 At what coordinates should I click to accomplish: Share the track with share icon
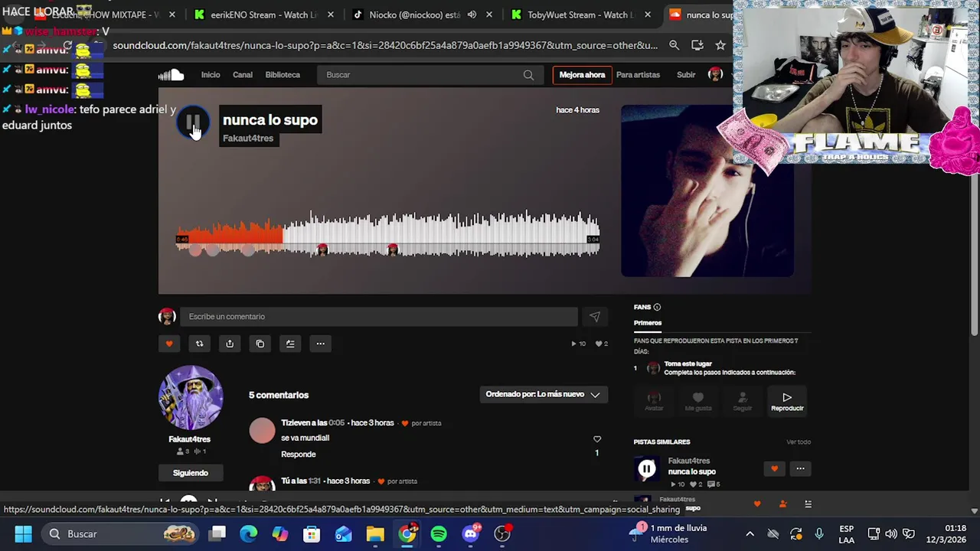coord(230,344)
